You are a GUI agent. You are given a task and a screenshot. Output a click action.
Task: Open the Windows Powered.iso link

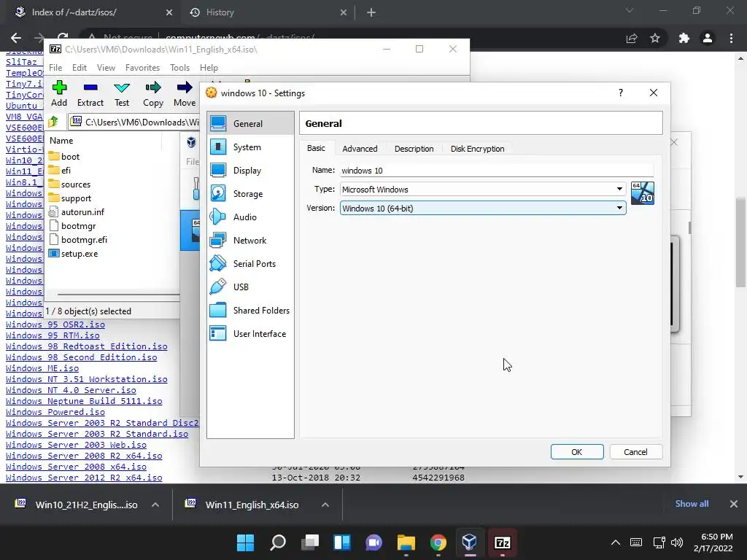pos(55,412)
